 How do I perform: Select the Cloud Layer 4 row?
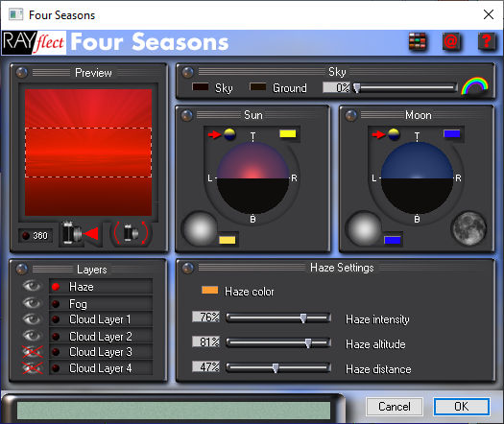[101, 368]
